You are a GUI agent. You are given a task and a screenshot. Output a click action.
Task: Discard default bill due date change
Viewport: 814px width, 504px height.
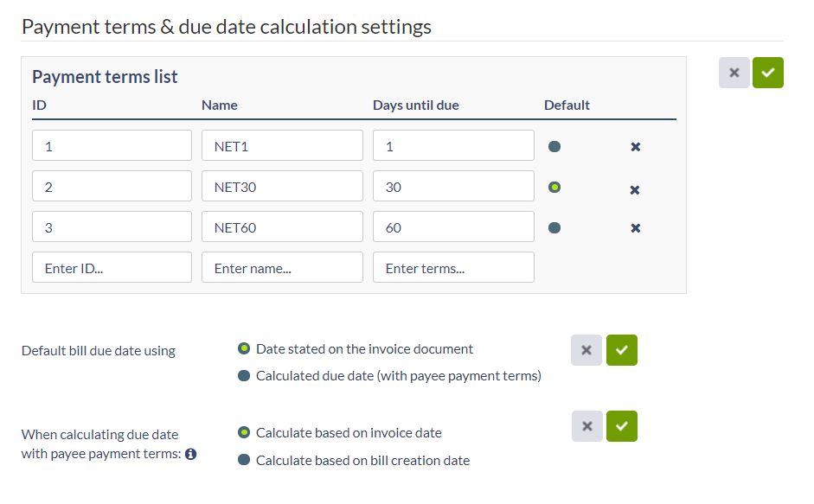[586, 350]
